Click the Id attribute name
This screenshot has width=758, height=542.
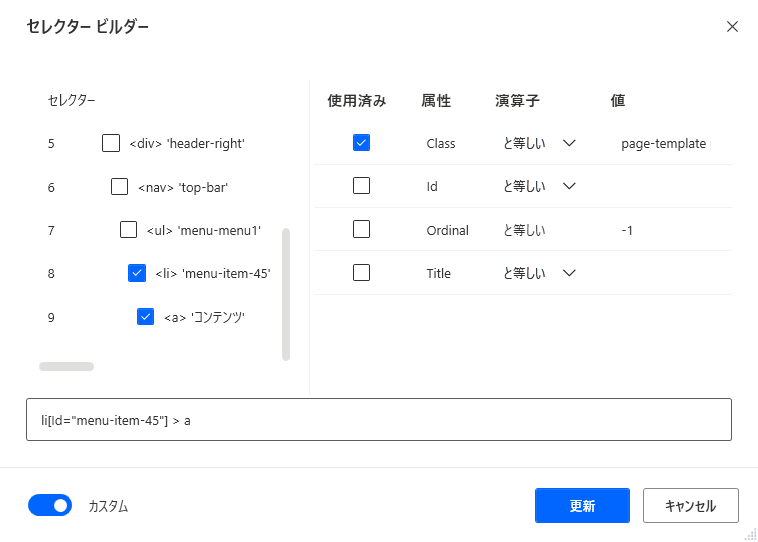(432, 187)
